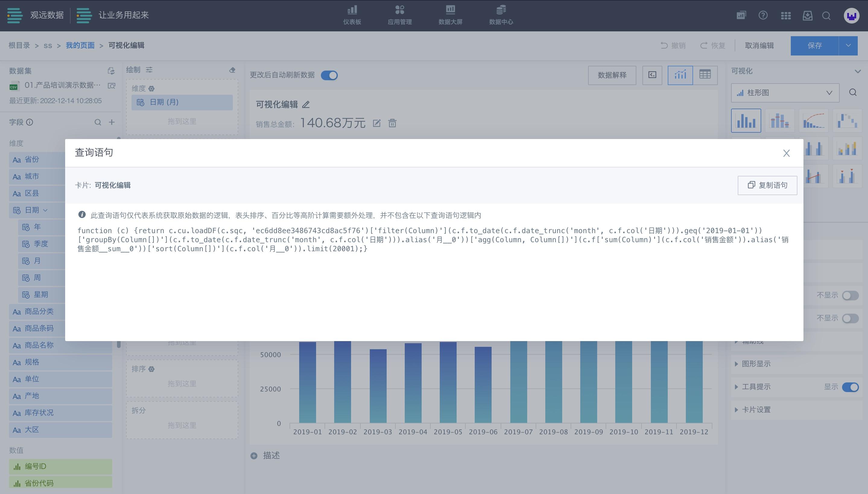Click the plus icon beside 描述
The height and width of the screenshot is (494, 868).
[254, 456]
